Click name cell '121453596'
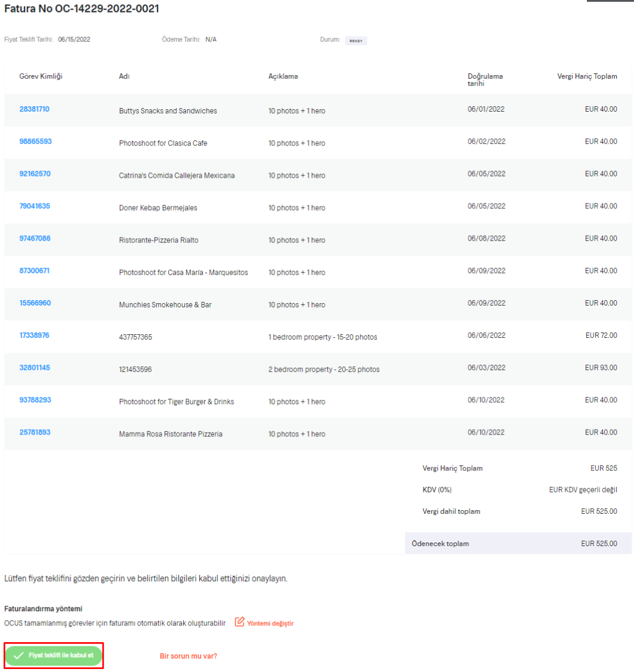This screenshot has width=634, height=672. [x=135, y=369]
